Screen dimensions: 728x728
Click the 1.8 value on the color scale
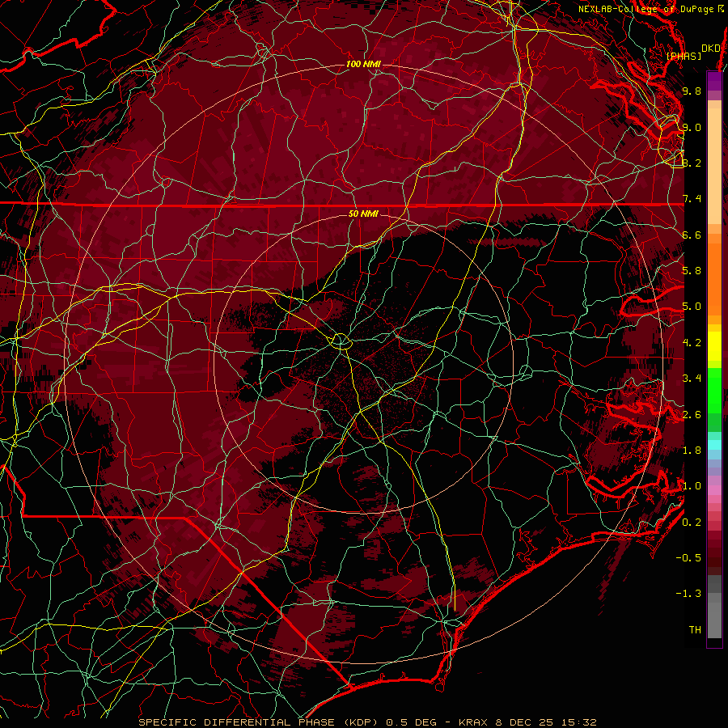692,450
